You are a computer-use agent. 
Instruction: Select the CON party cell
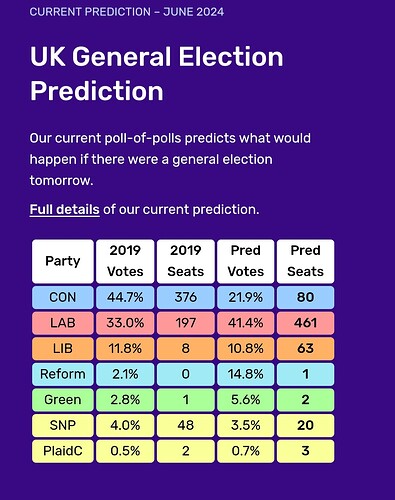[x=63, y=297]
